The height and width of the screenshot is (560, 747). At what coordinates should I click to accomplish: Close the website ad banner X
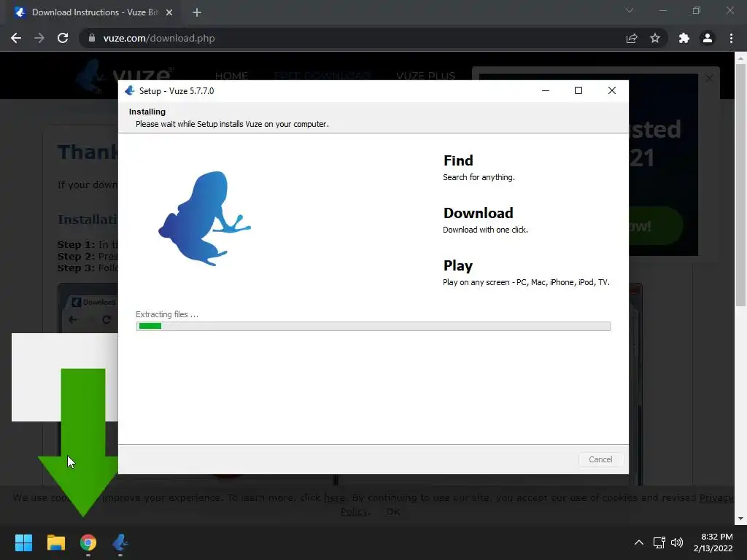pyautogui.click(x=709, y=78)
